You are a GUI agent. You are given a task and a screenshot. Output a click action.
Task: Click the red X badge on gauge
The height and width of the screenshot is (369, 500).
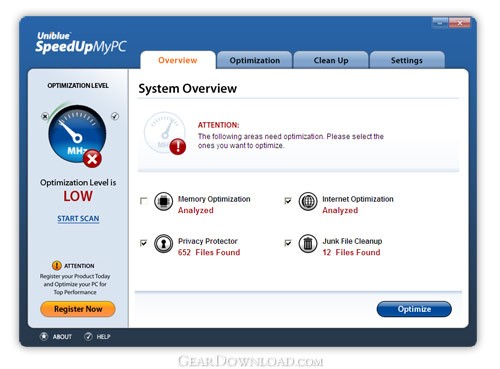[x=92, y=158]
